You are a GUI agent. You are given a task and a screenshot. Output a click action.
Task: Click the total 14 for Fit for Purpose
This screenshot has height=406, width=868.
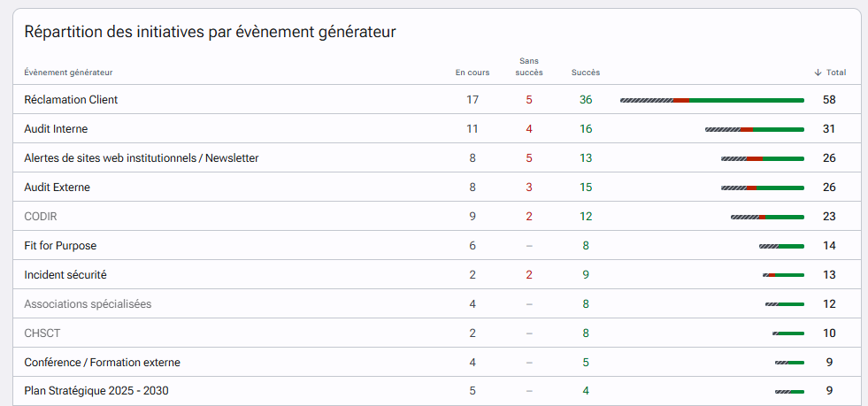pos(829,246)
